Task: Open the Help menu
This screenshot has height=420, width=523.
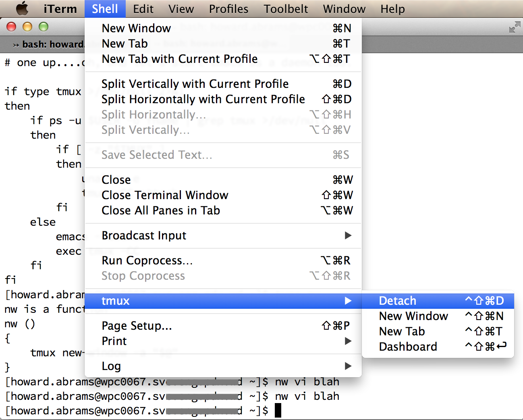Action: coord(392,8)
